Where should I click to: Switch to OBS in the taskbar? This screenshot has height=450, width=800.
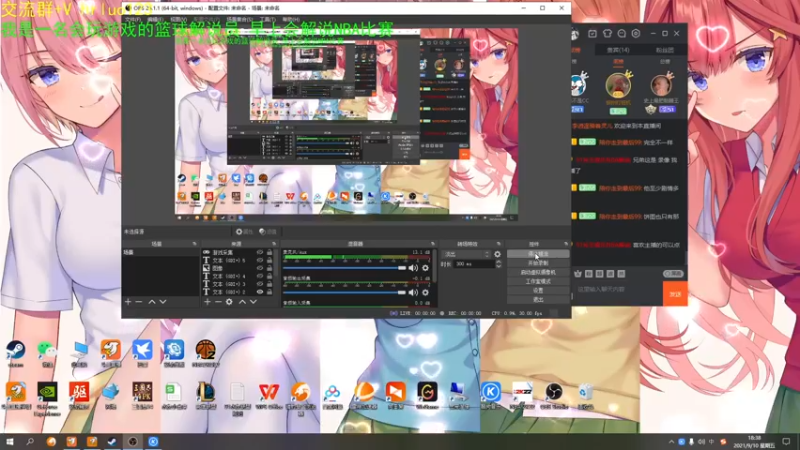pyautogui.click(x=133, y=441)
